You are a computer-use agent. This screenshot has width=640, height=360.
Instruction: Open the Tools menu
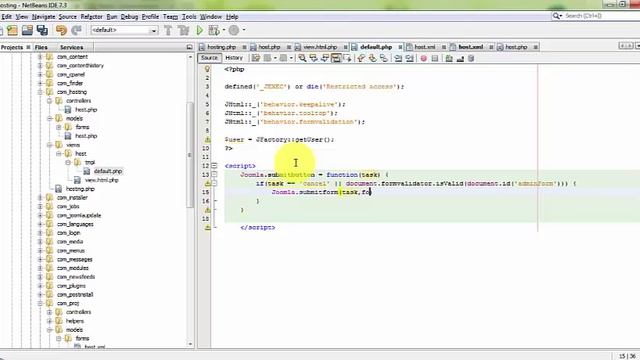[x=189, y=17]
